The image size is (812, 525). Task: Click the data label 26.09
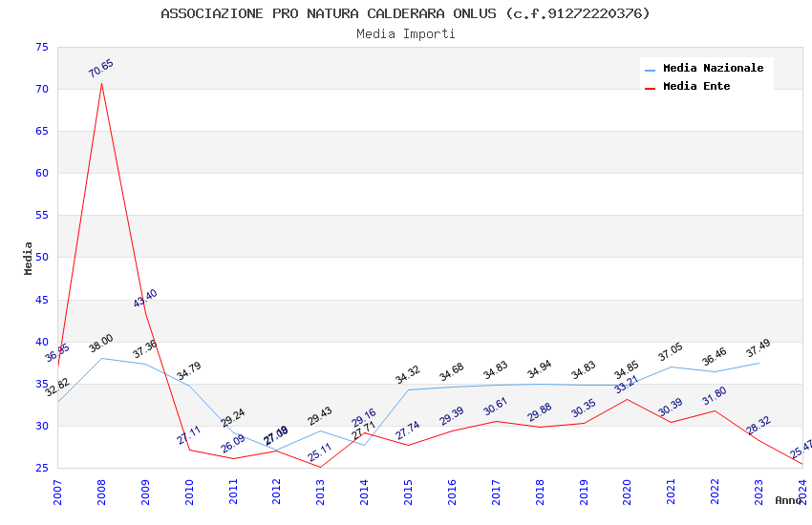click(233, 444)
